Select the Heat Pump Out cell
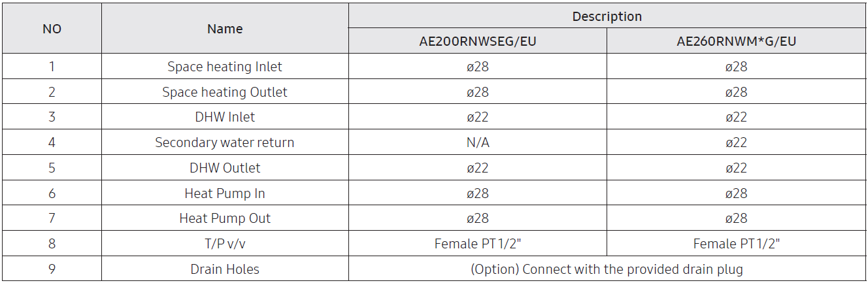The height and width of the screenshot is (283, 868). click(x=225, y=218)
